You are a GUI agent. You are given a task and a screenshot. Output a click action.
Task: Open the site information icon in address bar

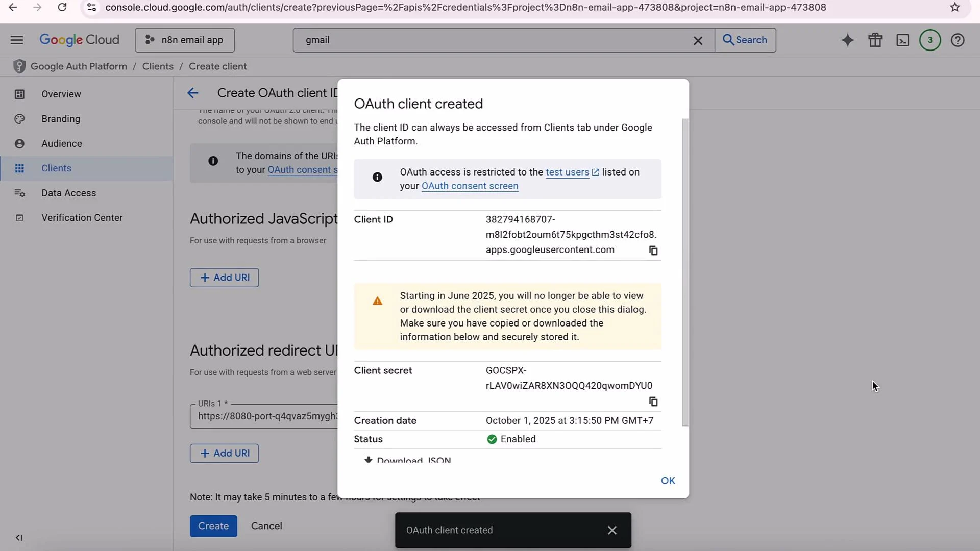(91, 7)
